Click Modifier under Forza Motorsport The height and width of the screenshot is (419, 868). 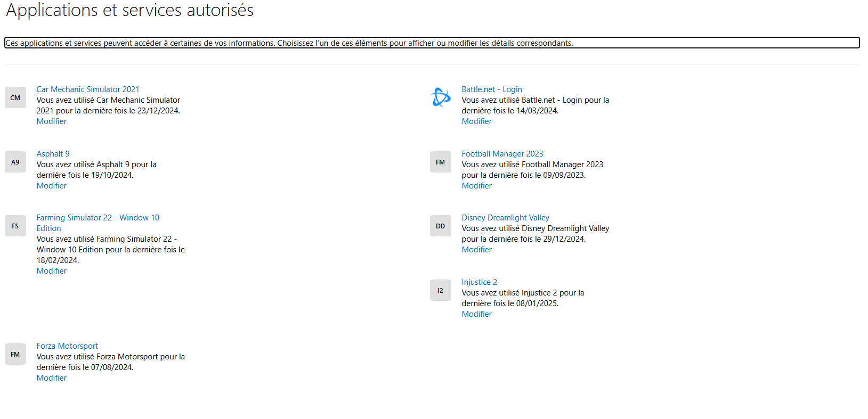tap(52, 378)
